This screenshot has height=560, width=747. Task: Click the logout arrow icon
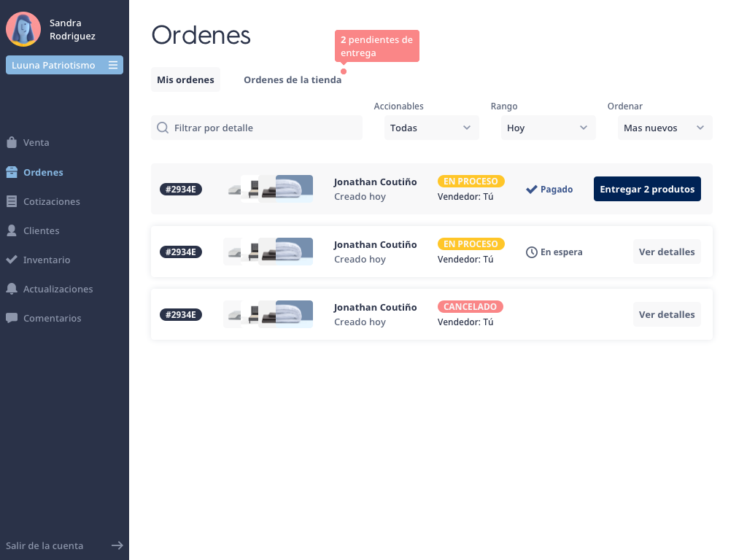point(117,545)
